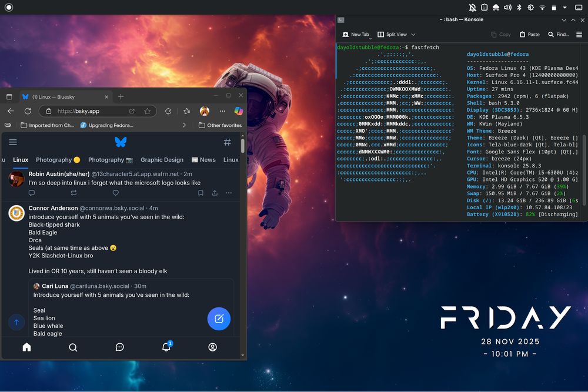
Task: Open Edge Settings and more menu
Action: click(222, 111)
